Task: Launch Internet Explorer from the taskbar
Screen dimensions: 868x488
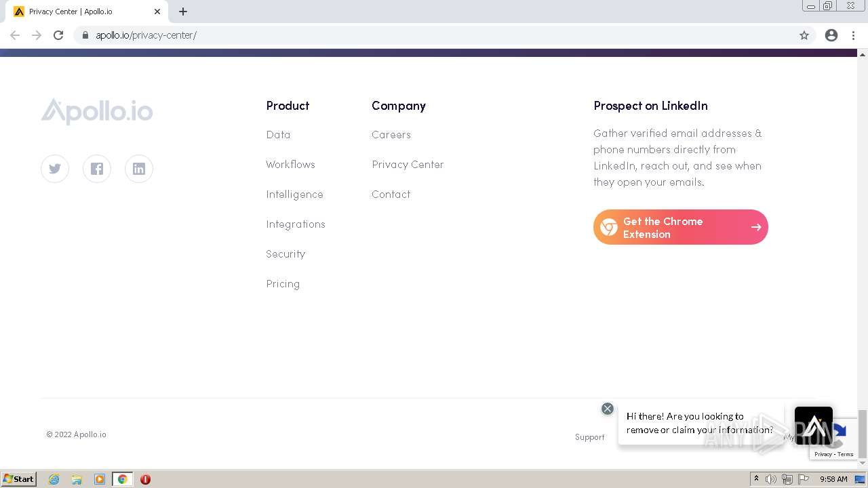Action: tap(54, 479)
